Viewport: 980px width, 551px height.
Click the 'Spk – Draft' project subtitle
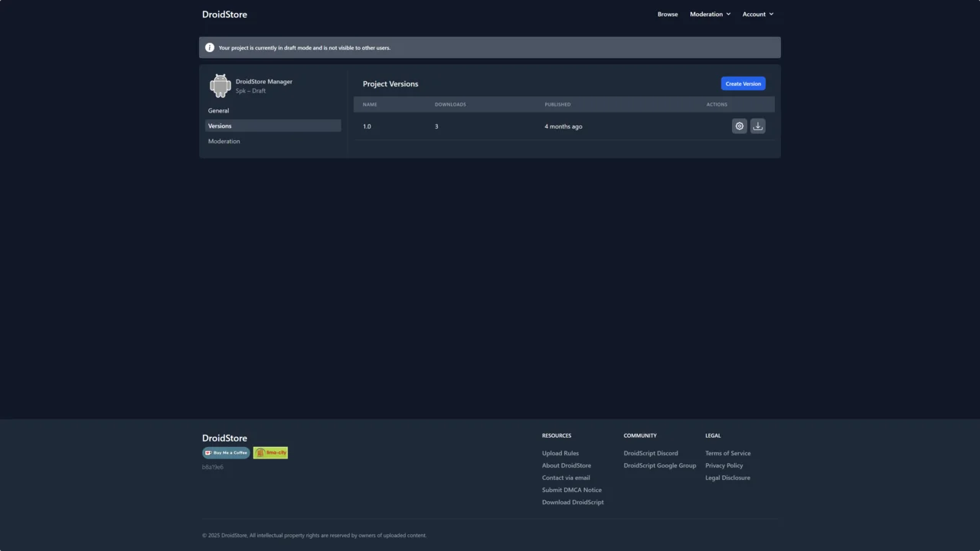pyautogui.click(x=250, y=91)
